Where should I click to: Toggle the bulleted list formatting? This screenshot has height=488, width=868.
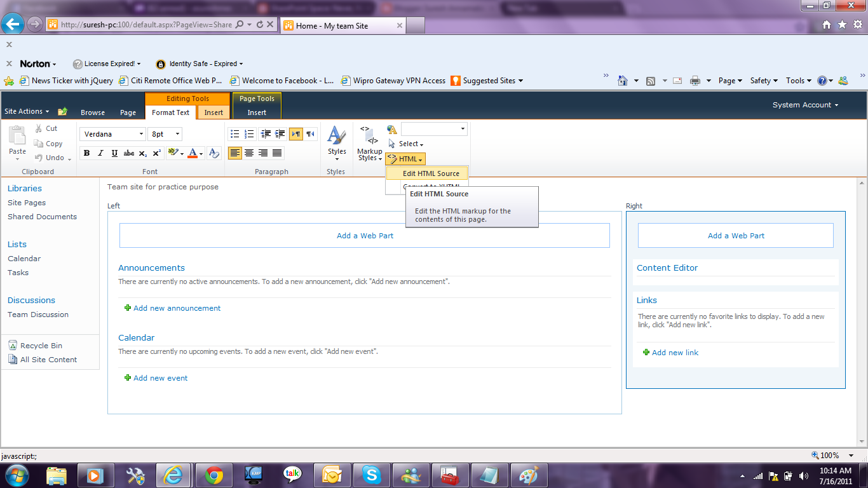click(234, 133)
